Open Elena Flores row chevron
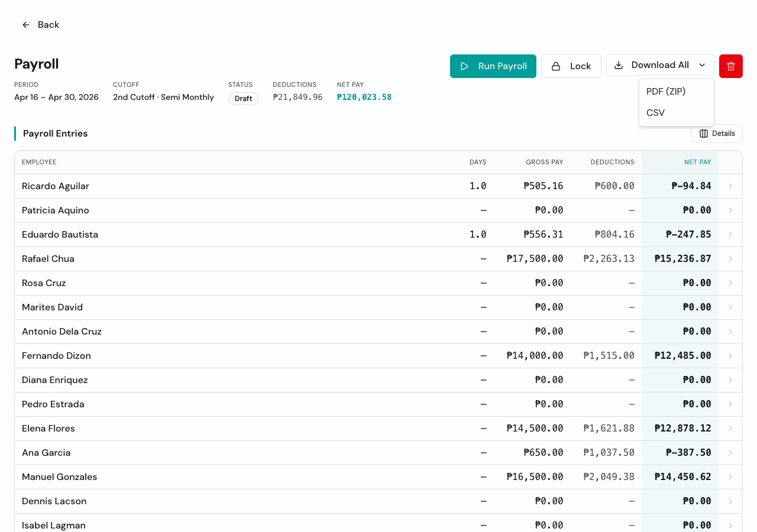The height and width of the screenshot is (532, 757). click(730, 429)
